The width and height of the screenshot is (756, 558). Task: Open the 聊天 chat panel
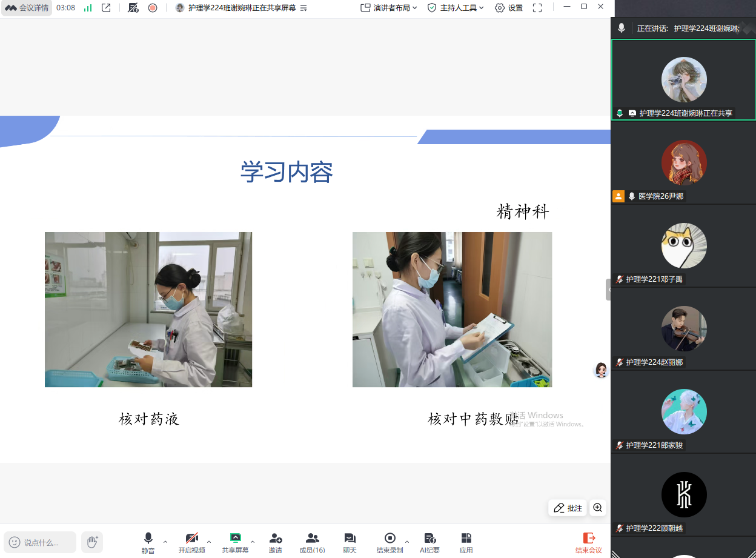click(x=350, y=542)
